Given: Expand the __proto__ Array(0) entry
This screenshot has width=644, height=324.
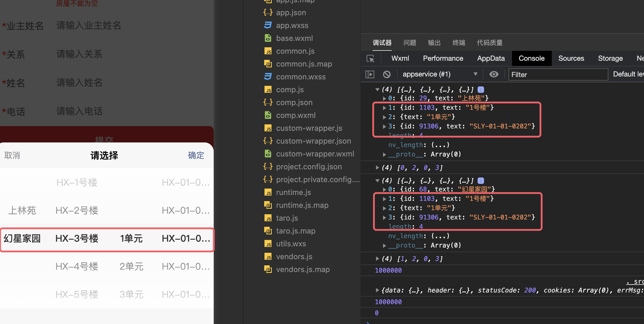Looking at the screenshot, I should click(x=385, y=154).
